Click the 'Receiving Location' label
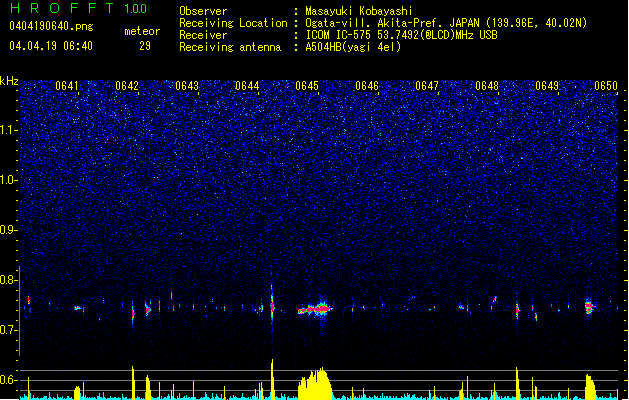The height and width of the screenshot is (400, 629). pyautogui.click(x=233, y=23)
